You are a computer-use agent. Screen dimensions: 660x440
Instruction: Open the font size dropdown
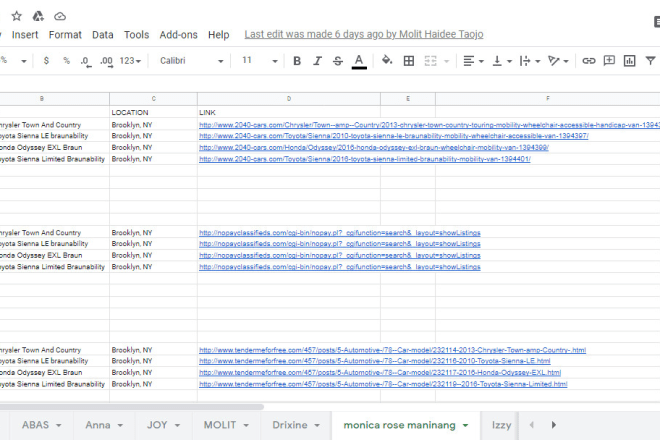tap(258, 61)
